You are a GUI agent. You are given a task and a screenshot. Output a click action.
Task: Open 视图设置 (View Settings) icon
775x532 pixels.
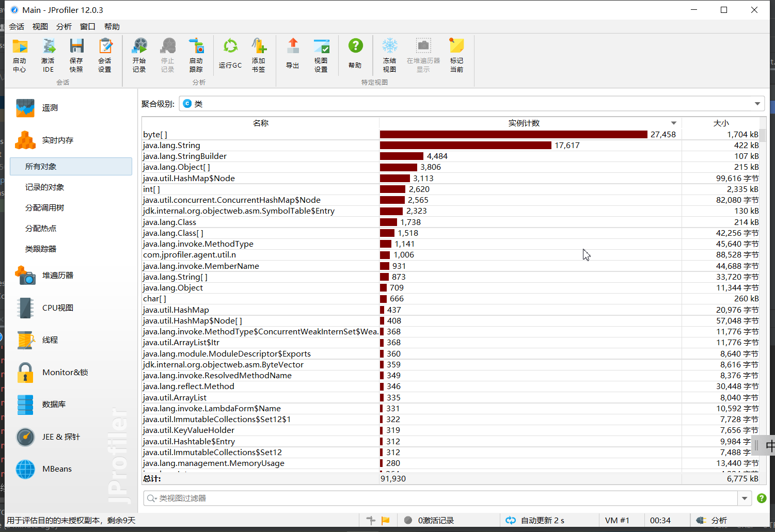pos(321,55)
